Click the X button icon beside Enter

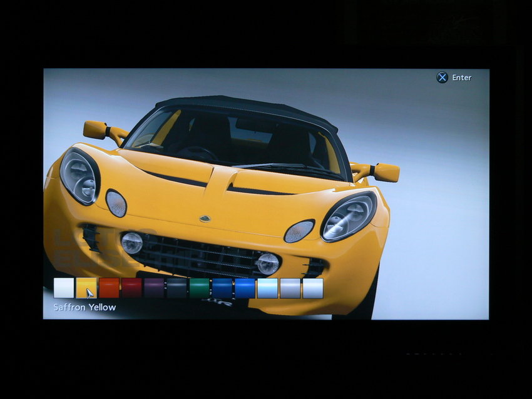coord(442,78)
